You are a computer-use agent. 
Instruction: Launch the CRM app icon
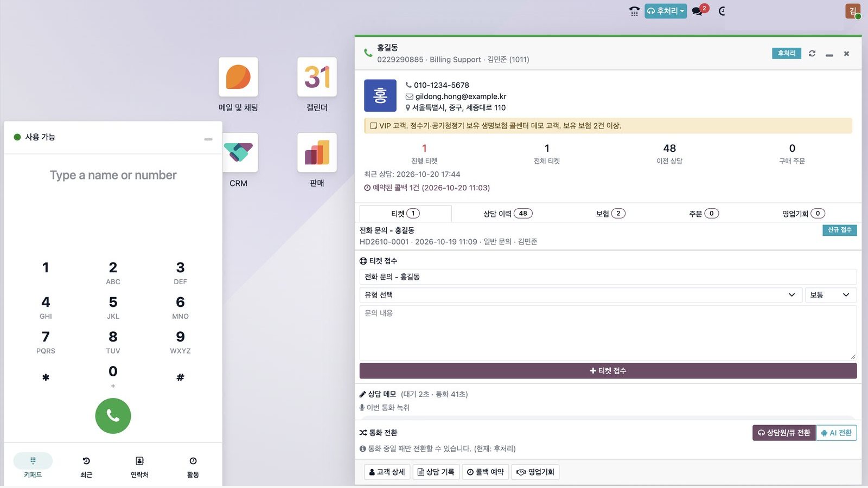tap(238, 152)
